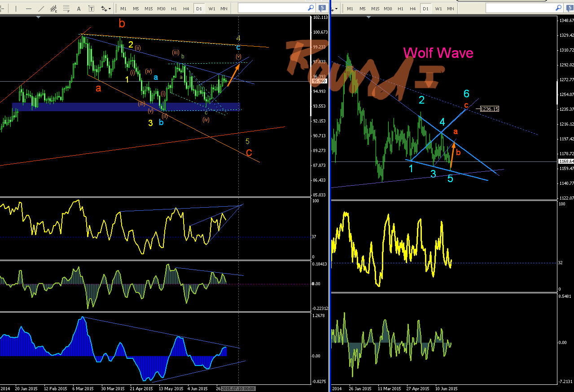Switch left chart to H4 timeframe
The image size is (574, 392).
[x=186, y=9]
